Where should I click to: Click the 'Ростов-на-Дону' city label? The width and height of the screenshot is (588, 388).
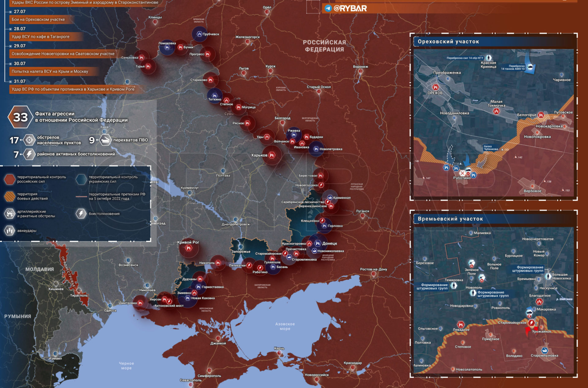(x=374, y=269)
